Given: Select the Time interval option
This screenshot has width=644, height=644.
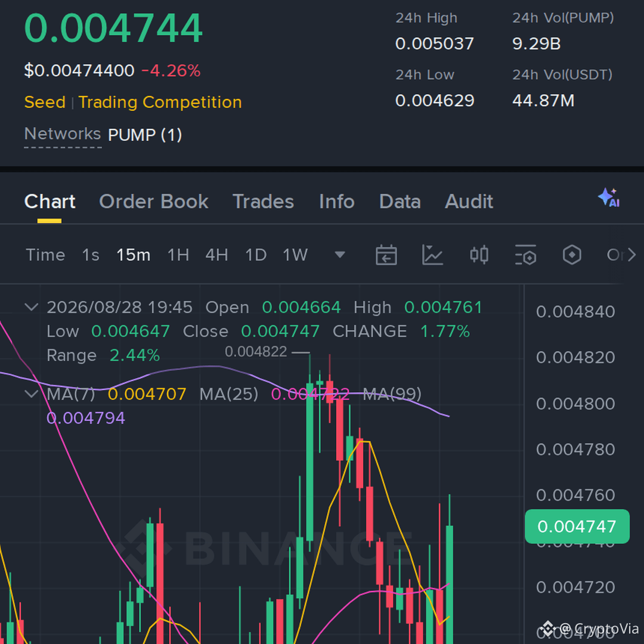Looking at the screenshot, I should [x=45, y=255].
